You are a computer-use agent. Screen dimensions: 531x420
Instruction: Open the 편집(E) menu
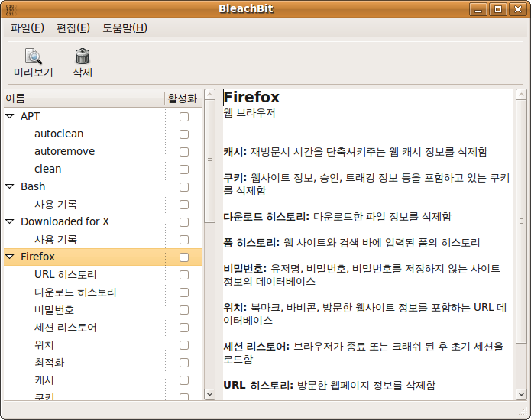coord(73,27)
